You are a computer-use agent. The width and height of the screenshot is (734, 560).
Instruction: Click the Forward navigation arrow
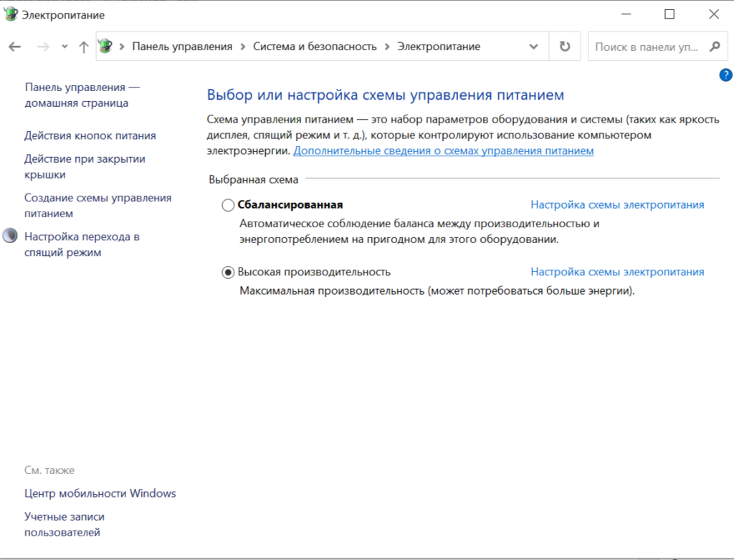pyautogui.click(x=43, y=47)
